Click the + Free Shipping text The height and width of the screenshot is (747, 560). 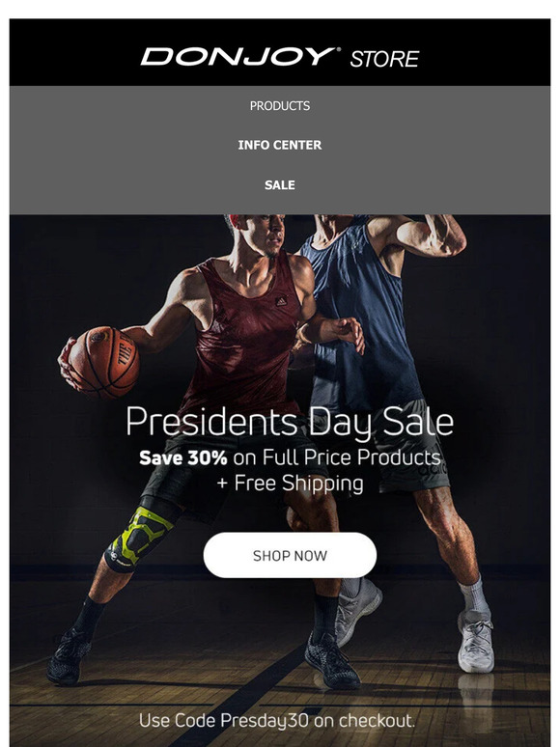290,484
